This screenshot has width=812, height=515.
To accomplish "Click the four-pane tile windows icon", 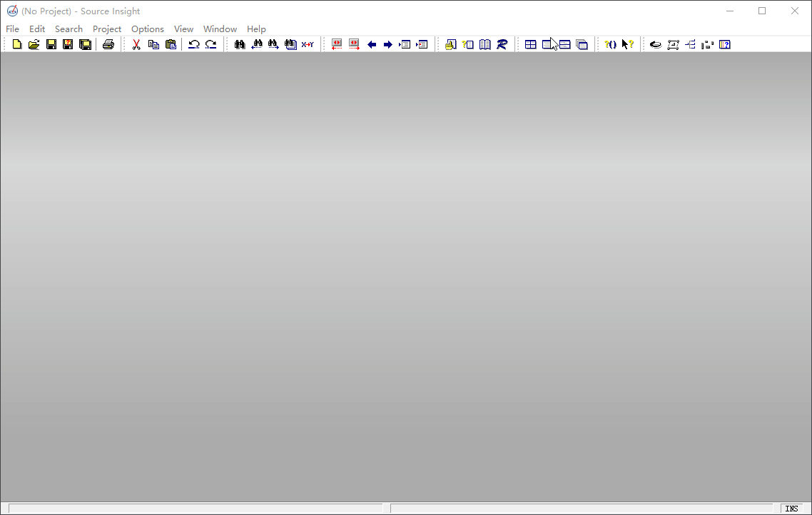I will [x=530, y=44].
